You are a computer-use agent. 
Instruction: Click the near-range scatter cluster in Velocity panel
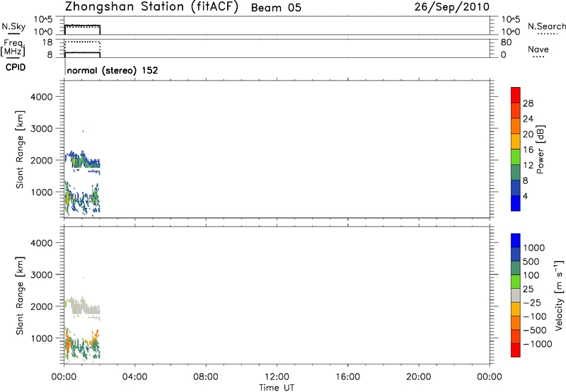(81, 345)
